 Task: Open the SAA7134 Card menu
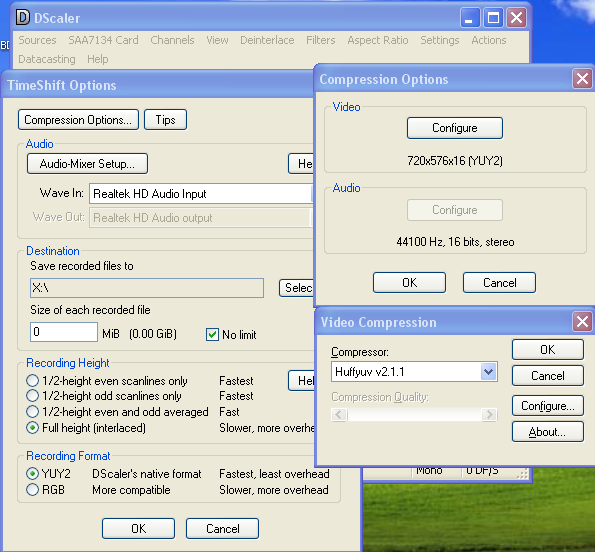coord(103,40)
